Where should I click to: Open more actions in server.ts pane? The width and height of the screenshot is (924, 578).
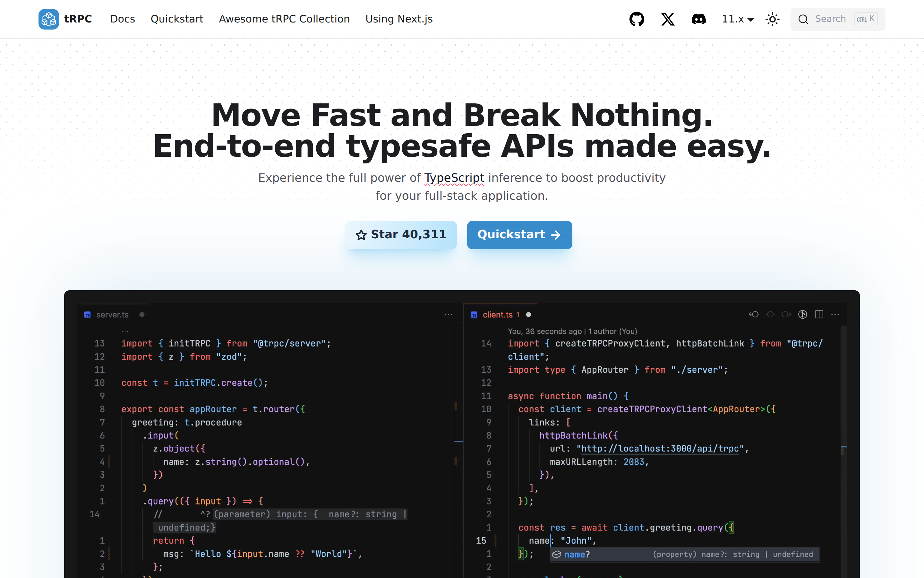pyautogui.click(x=448, y=315)
